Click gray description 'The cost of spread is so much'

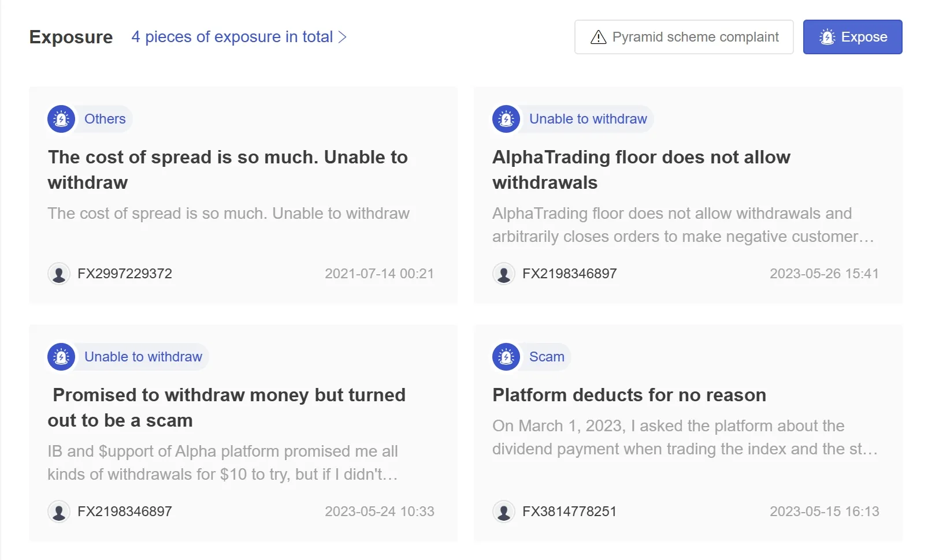click(x=229, y=214)
